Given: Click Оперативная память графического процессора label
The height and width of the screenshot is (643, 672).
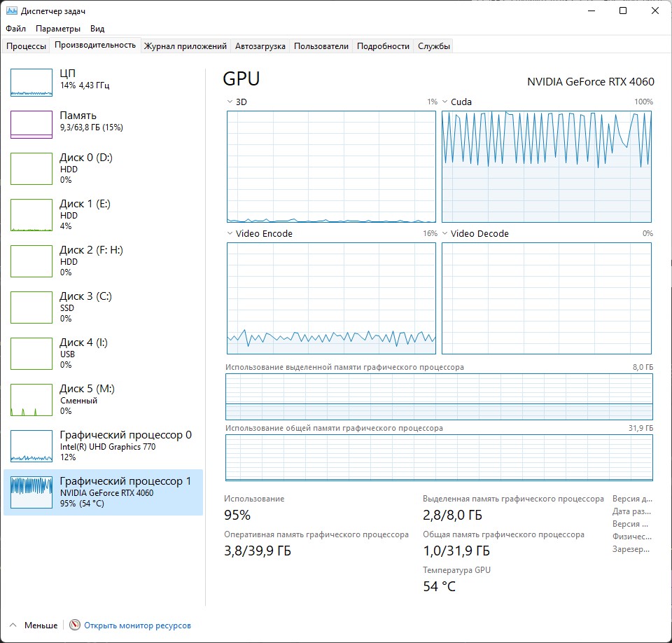Looking at the screenshot, I should click(316, 534).
